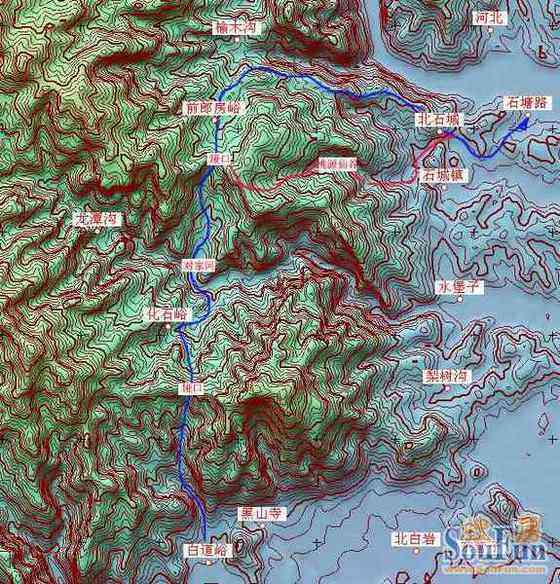The height and width of the screenshot is (584, 560).
Task: Click the blue route arrowhead near 石塘路
Action: (x=524, y=123)
